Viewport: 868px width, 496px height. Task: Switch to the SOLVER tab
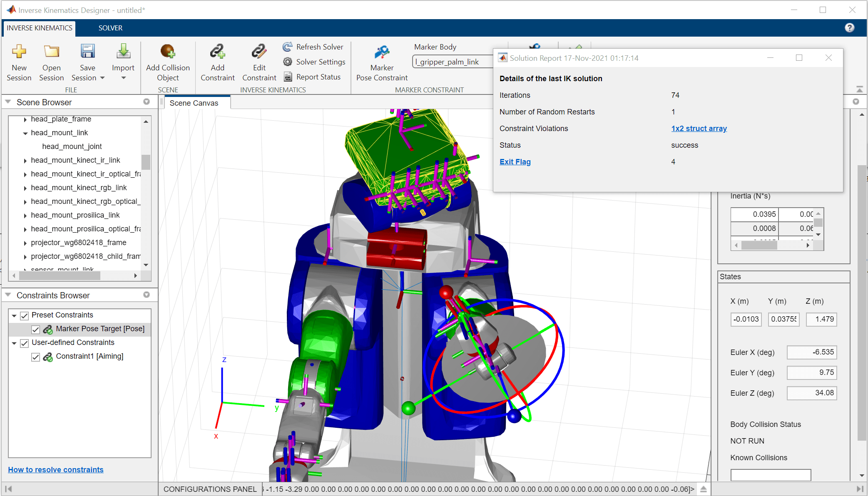click(110, 28)
